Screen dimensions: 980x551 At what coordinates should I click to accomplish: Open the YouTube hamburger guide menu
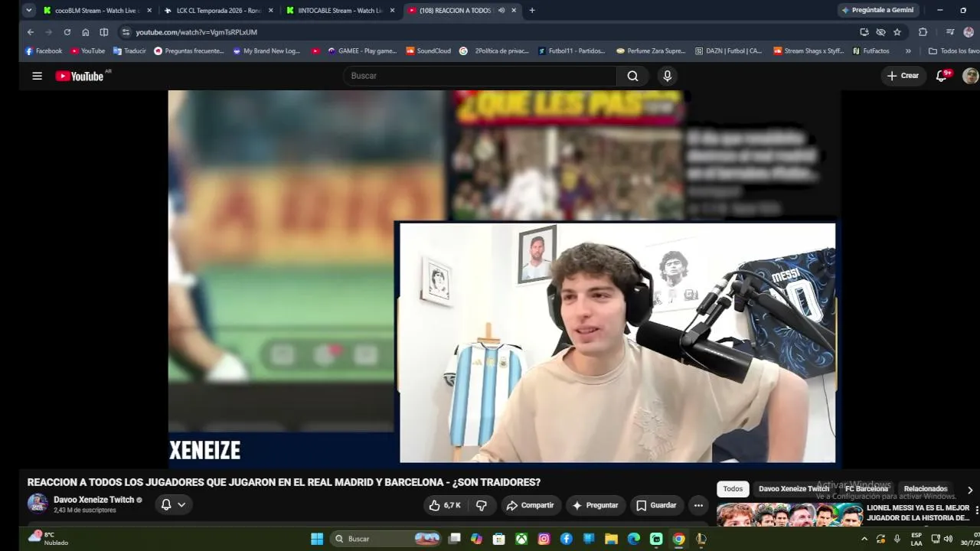37,76
